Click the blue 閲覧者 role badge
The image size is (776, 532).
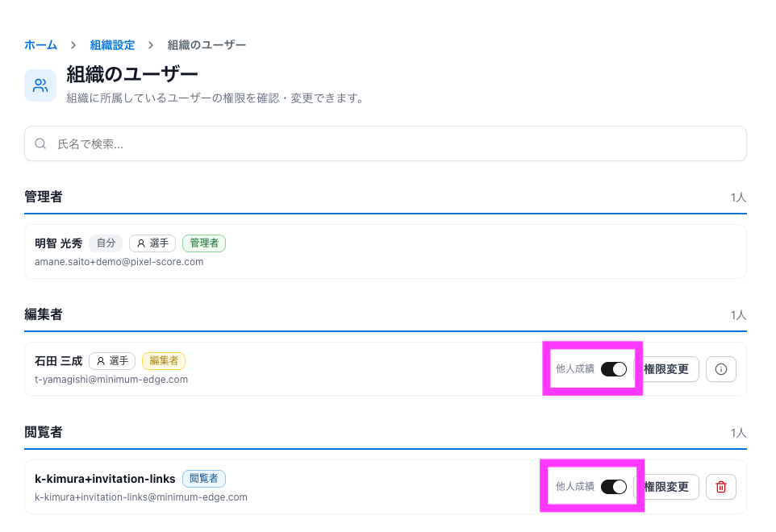pyautogui.click(x=204, y=479)
